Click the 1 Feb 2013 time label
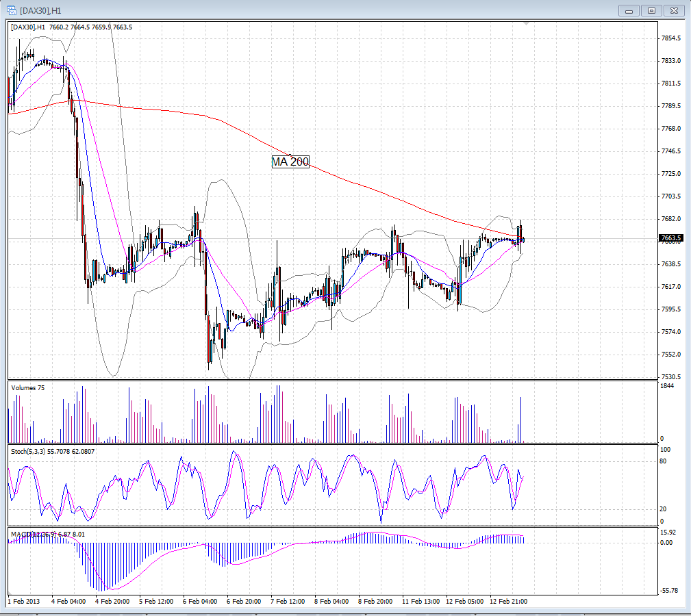This screenshot has height=616, width=691. 24,601
